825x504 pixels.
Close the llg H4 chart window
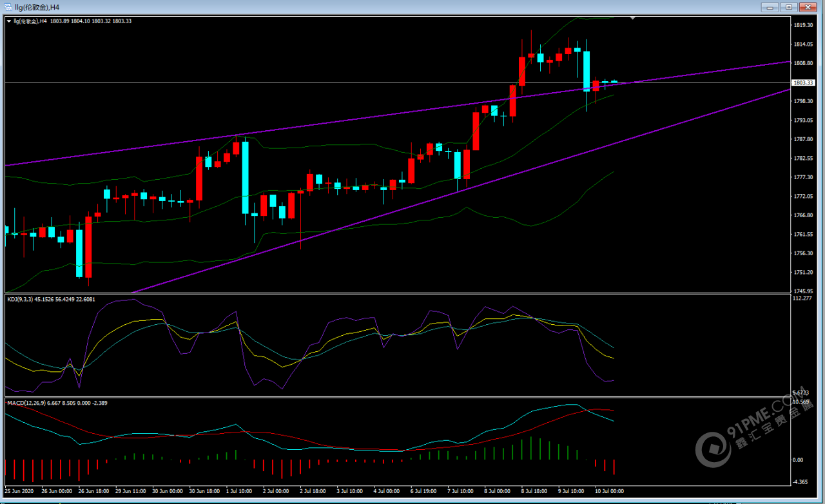808,7
